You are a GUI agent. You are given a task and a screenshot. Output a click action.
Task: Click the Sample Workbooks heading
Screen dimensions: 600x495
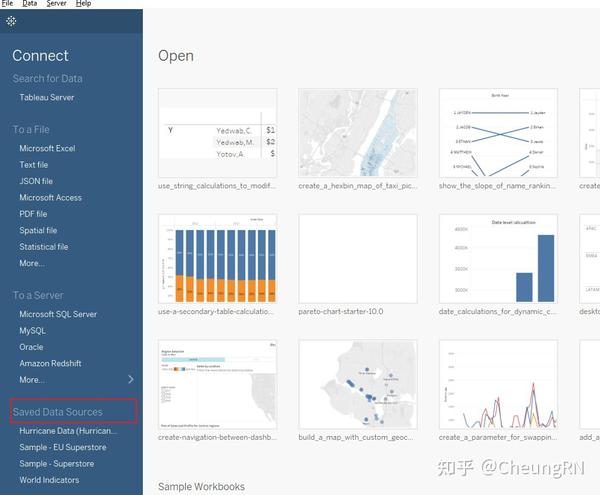201,487
